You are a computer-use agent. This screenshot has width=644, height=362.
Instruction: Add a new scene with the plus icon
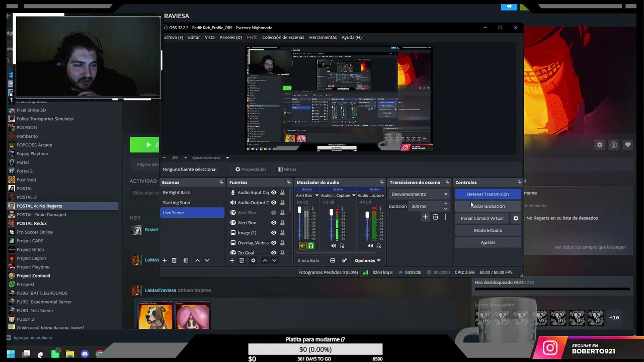(x=165, y=260)
